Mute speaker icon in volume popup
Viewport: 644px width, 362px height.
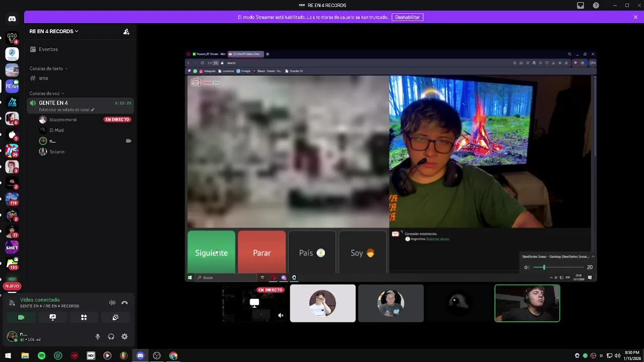point(527,267)
